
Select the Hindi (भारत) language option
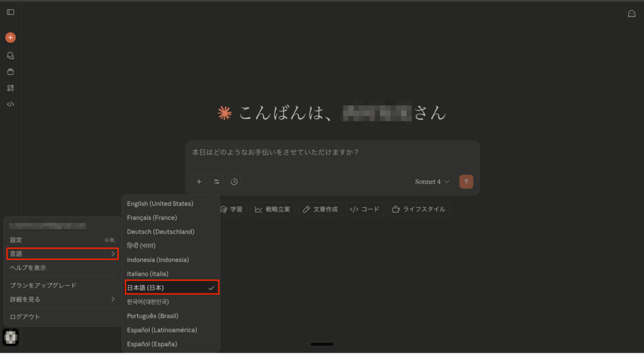[x=171, y=246]
